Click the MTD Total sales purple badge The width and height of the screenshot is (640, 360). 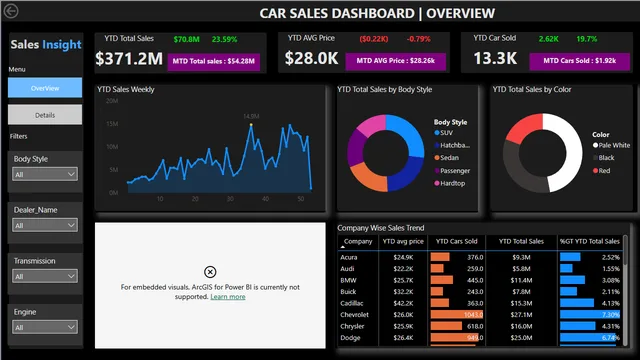coord(213,61)
